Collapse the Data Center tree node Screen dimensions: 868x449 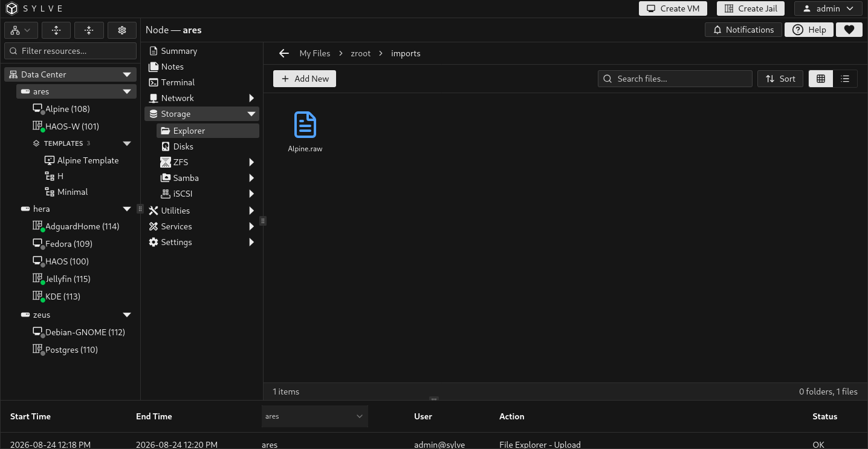click(127, 74)
